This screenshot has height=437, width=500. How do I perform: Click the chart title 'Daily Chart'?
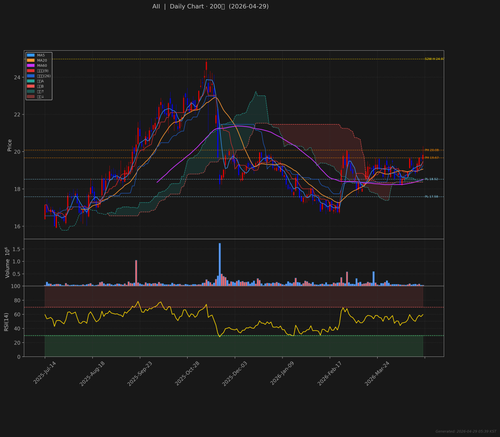(x=186, y=6)
